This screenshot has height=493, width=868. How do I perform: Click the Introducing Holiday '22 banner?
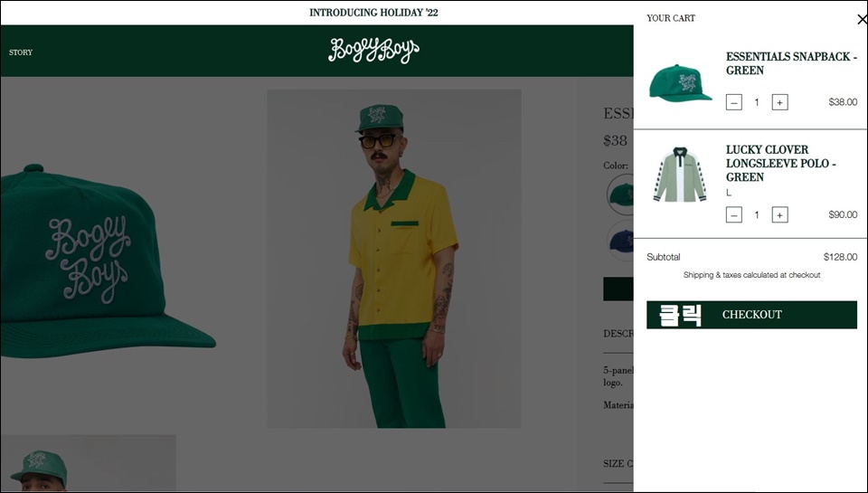(373, 13)
